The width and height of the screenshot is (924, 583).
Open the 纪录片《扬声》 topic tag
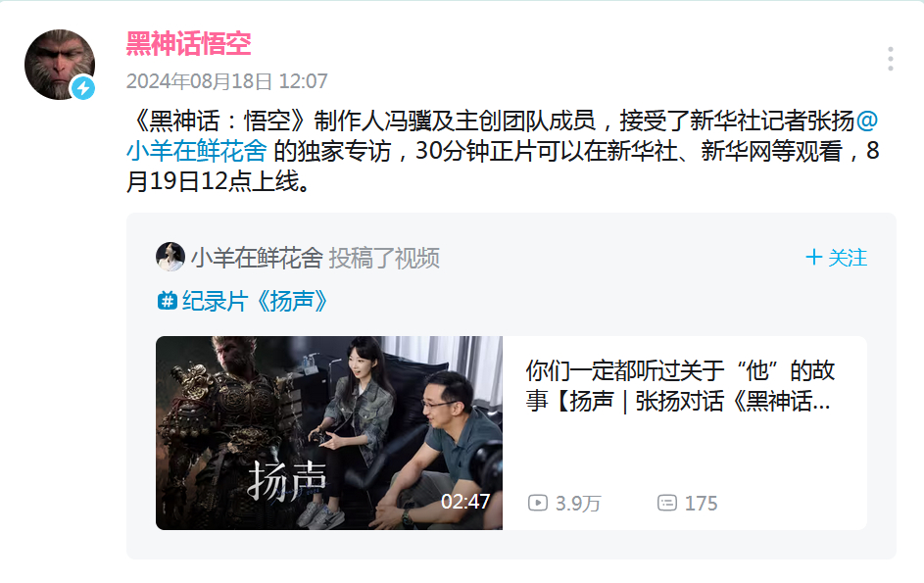click(255, 301)
